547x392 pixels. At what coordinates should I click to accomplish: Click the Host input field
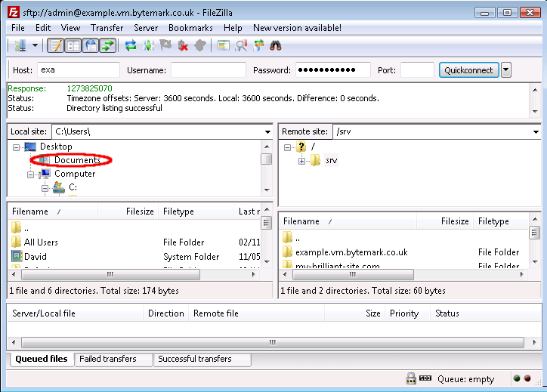[79, 69]
